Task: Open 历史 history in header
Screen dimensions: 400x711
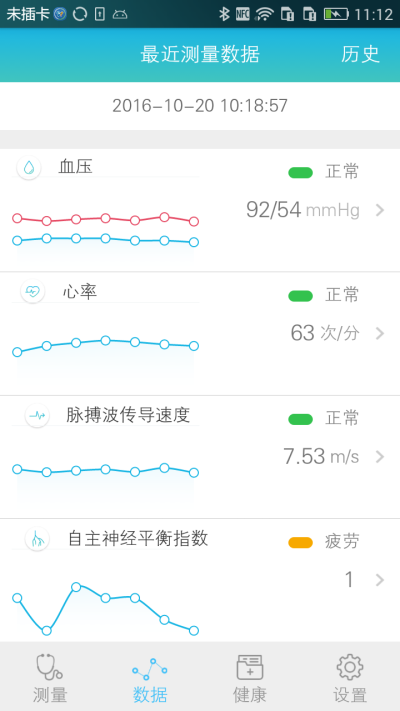Action: (360, 54)
